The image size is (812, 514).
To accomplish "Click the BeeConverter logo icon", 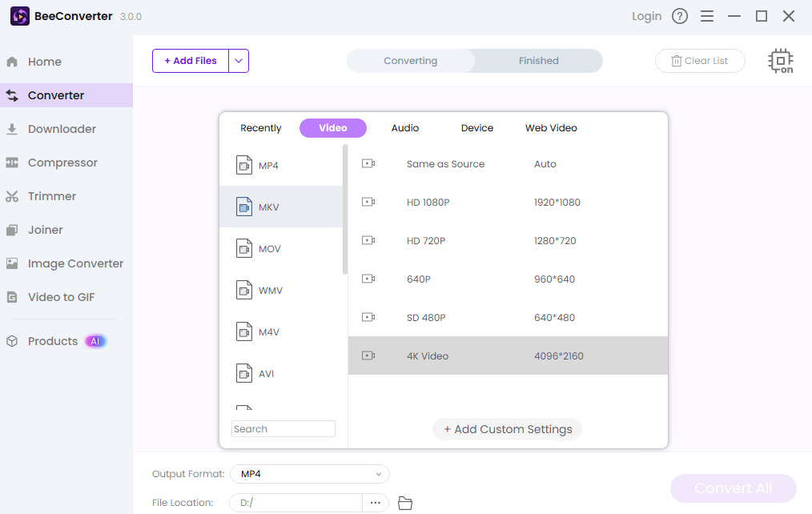I will [20, 16].
